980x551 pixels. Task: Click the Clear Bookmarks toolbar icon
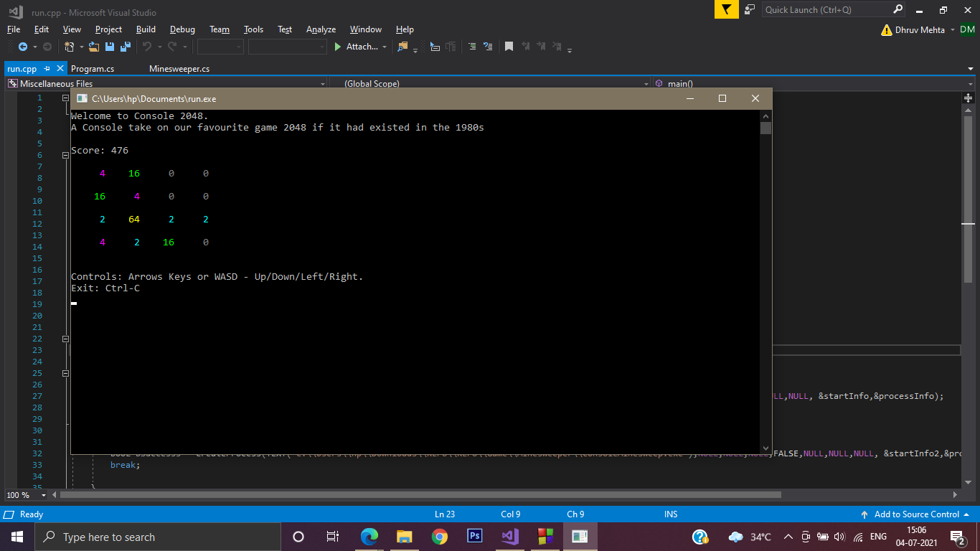[x=557, y=47]
